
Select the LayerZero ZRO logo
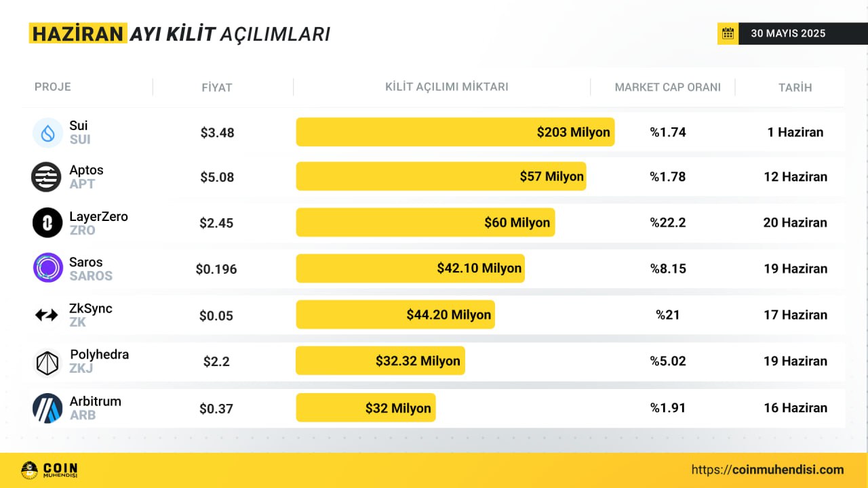point(47,222)
